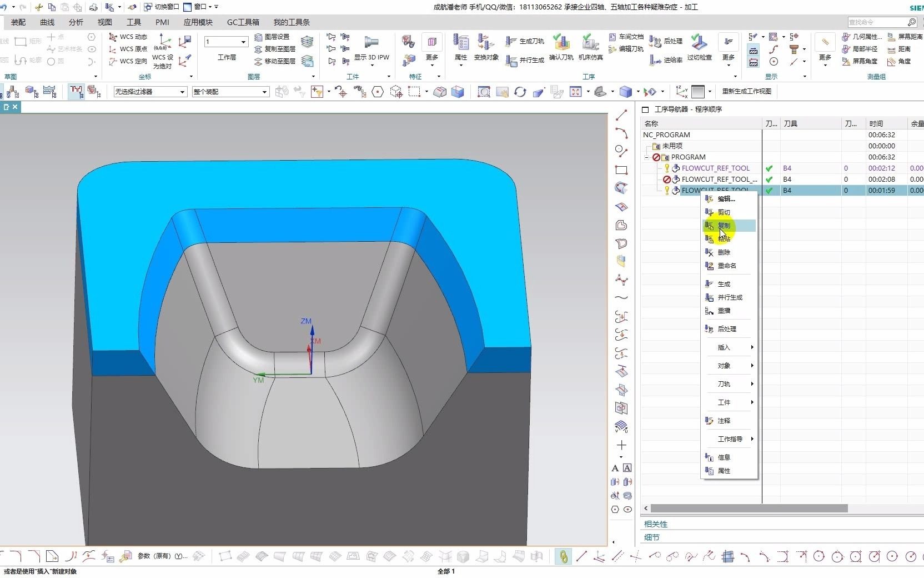Click the rotate view icon
This screenshot has width=924, height=578.
[520, 92]
